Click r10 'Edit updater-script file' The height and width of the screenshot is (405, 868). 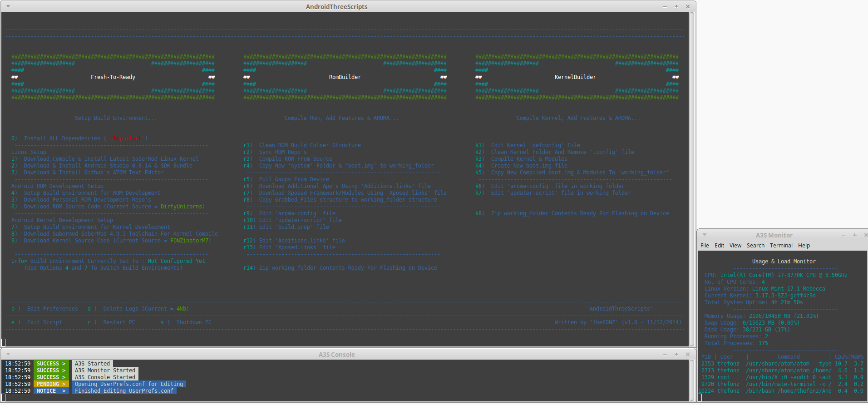click(x=293, y=220)
